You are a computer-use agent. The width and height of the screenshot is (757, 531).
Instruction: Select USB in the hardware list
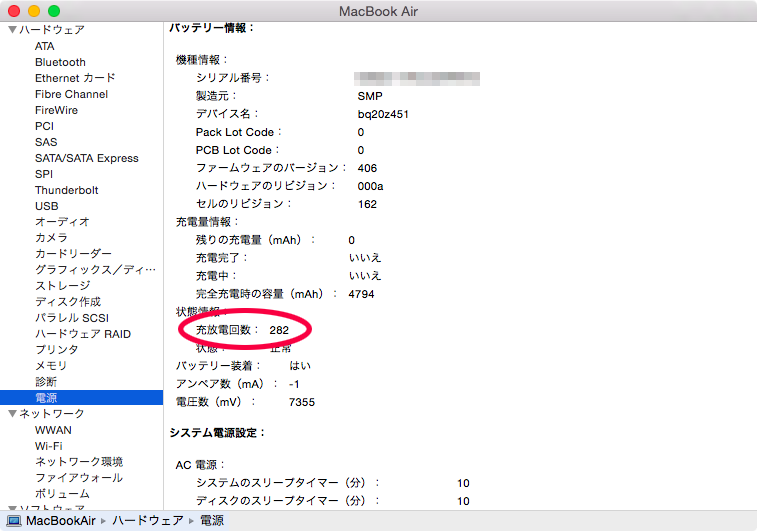(x=46, y=206)
